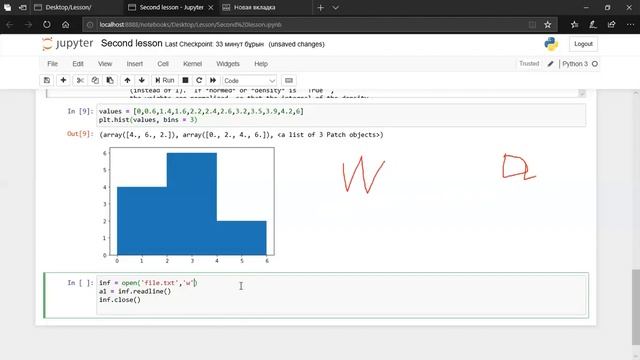Move selected cell down arrow
640x360 pixels.
tap(142, 80)
